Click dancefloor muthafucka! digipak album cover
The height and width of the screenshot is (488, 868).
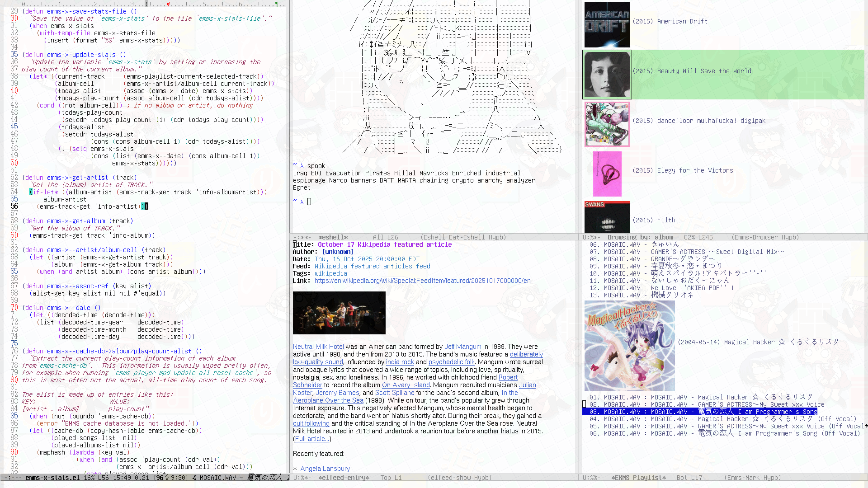coord(607,124)
